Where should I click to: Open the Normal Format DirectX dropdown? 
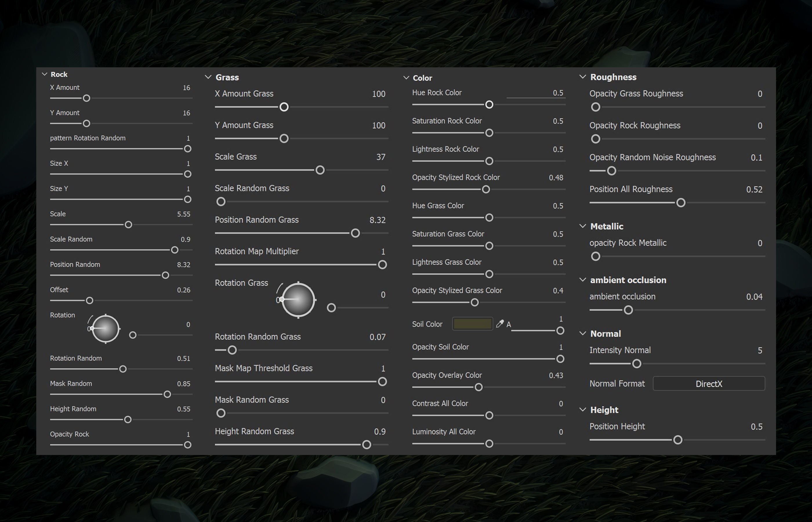(709, 384)
